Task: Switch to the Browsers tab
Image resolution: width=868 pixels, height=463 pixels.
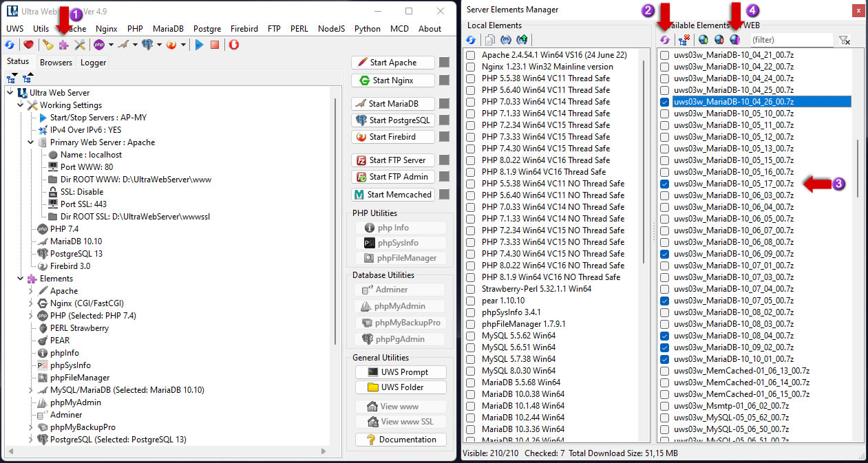Action: [x=56, y=62]
